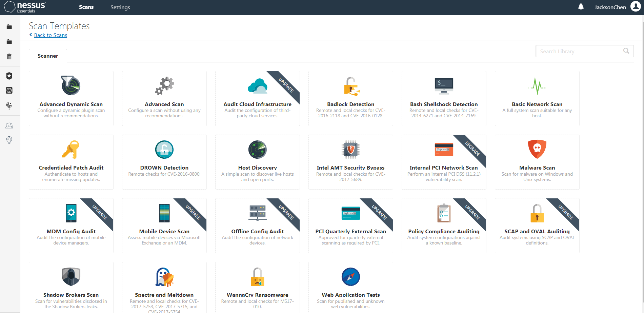
Task: Open the Host Discovery radar icon
Action: tap(258, 150)
